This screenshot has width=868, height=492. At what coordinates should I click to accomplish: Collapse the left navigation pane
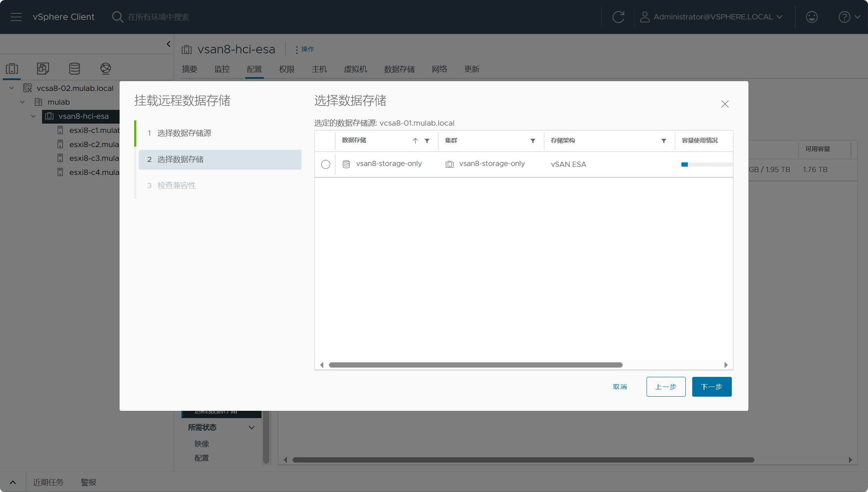[169, 44]
